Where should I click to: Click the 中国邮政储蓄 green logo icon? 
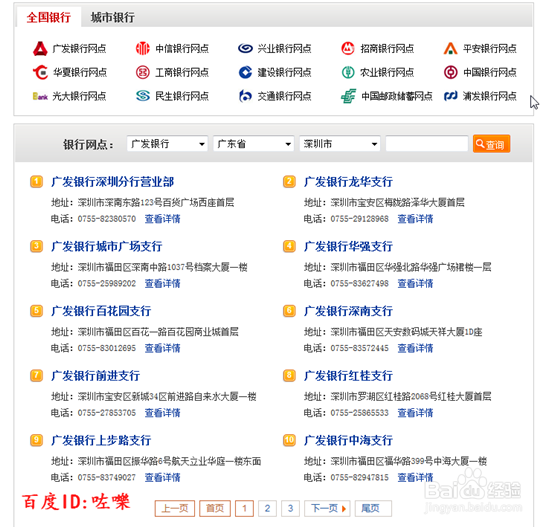pyautogui.click(x=348, y=96)
